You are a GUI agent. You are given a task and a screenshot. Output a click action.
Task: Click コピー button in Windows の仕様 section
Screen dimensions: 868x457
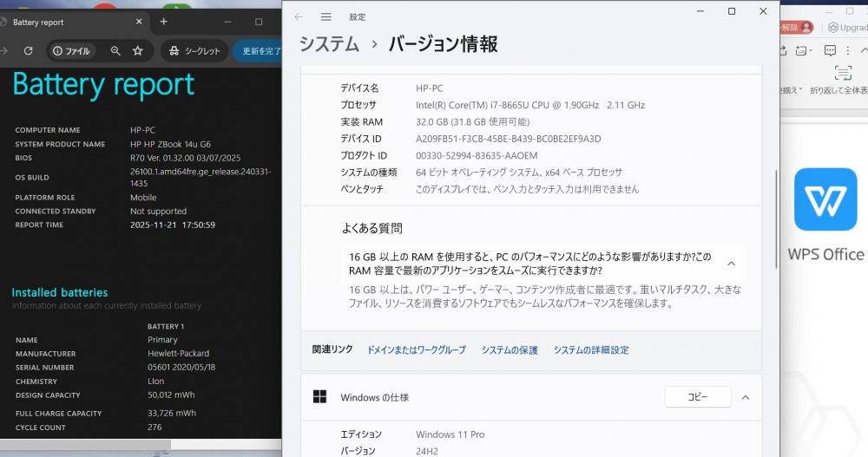698,397
